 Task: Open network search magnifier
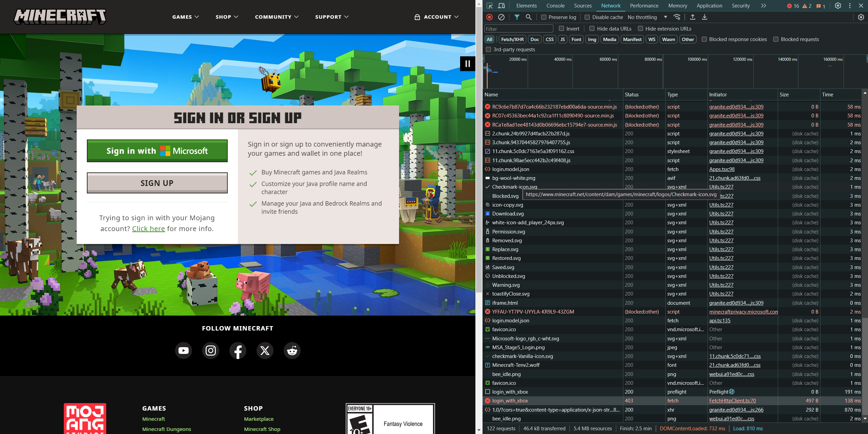(528, 17)
